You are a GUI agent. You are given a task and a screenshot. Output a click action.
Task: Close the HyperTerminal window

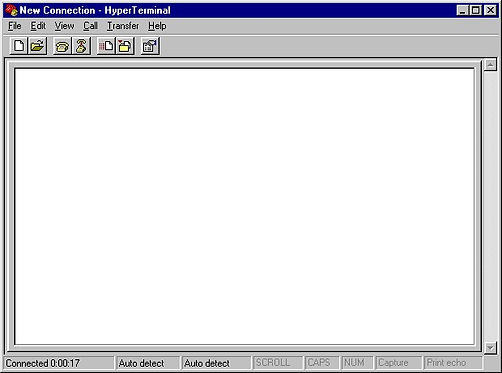pos(491,11)
